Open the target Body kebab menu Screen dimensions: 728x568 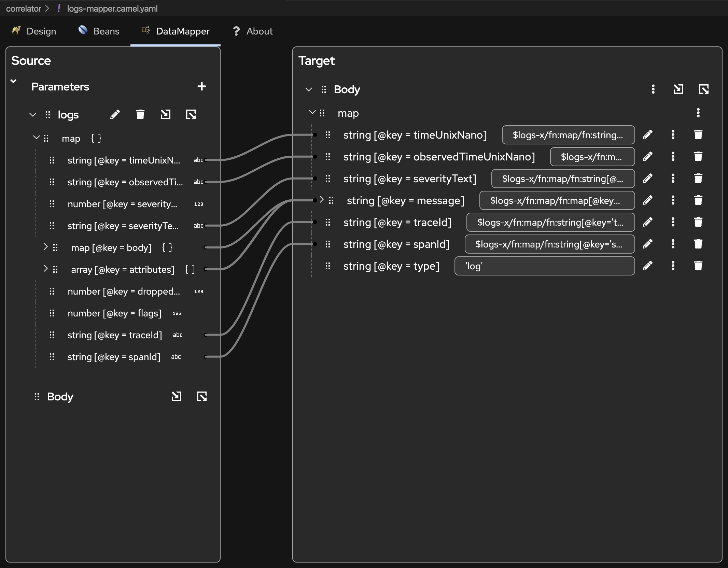653,89
